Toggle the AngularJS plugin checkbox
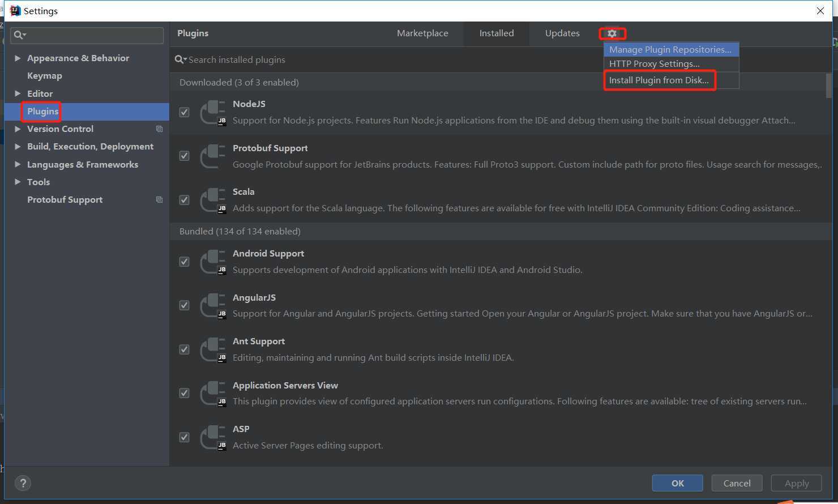 184,305
